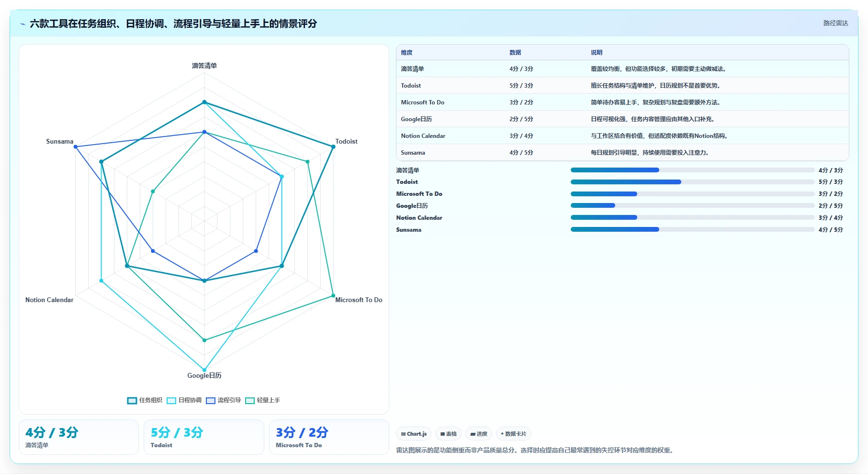
Task: Click the description starting with 覆盖较均衡
Action: pyautogui.click(x=659, y=69)
